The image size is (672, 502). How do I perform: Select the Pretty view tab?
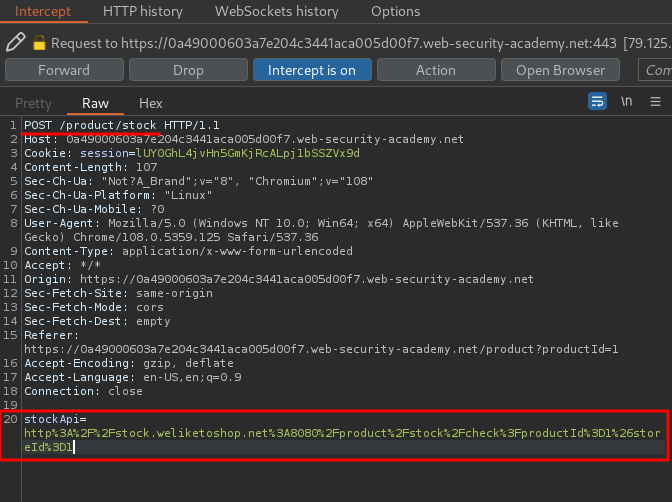(33, 103)
